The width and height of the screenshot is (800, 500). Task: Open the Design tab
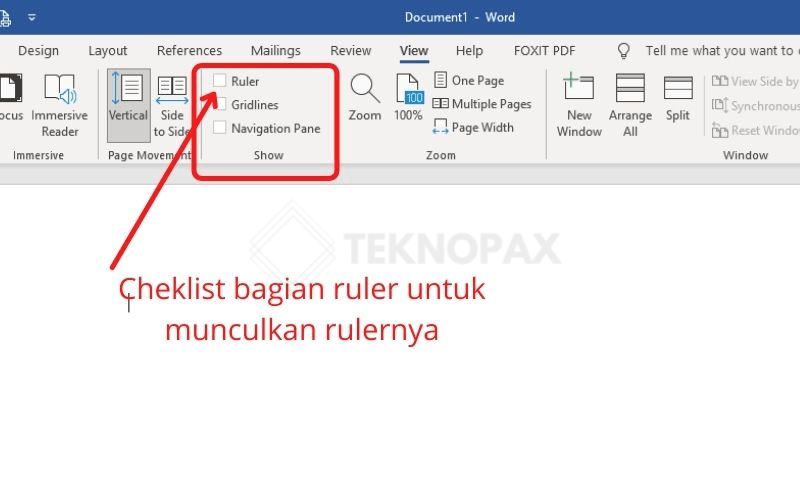tap(38, 51)
